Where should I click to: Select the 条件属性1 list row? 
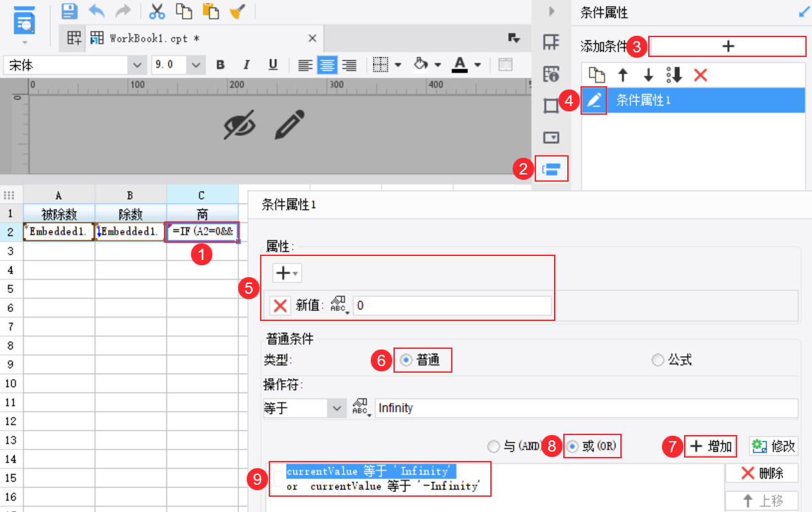point(693,100)
